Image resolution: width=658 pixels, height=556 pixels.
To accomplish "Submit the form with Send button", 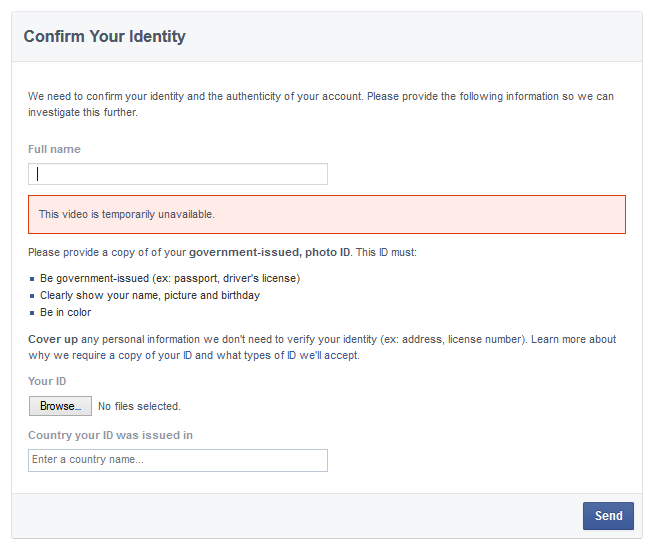I will point(608,516).
